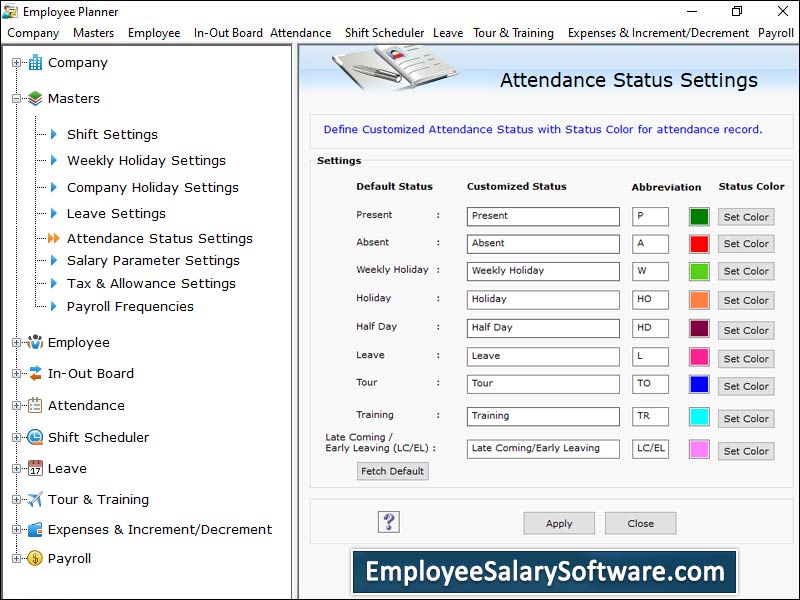The height and width of the screenshot is (600, 800).
Task: Click the Company building icon in sidebar
Action: 35,63
